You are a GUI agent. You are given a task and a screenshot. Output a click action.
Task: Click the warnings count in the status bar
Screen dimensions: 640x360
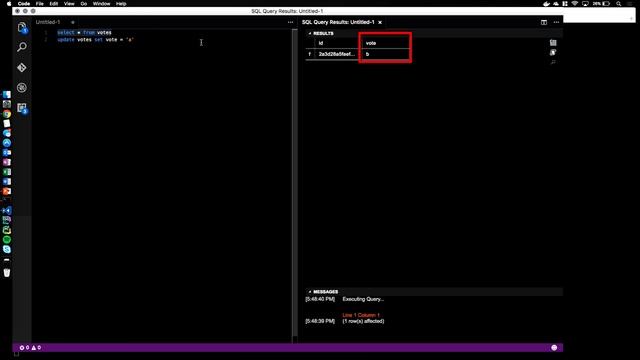(36, 348)
